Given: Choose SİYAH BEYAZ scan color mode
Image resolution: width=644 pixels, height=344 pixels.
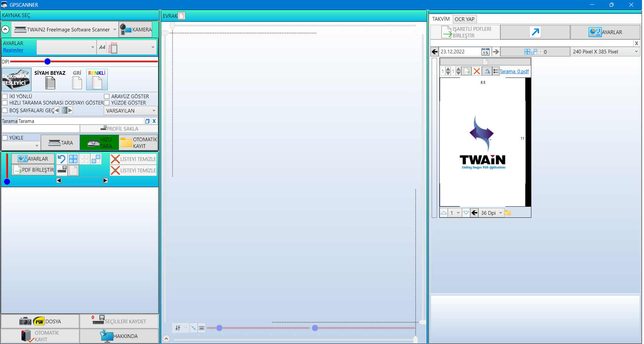Looking at the screenshot, I should (x=50, y=79).
